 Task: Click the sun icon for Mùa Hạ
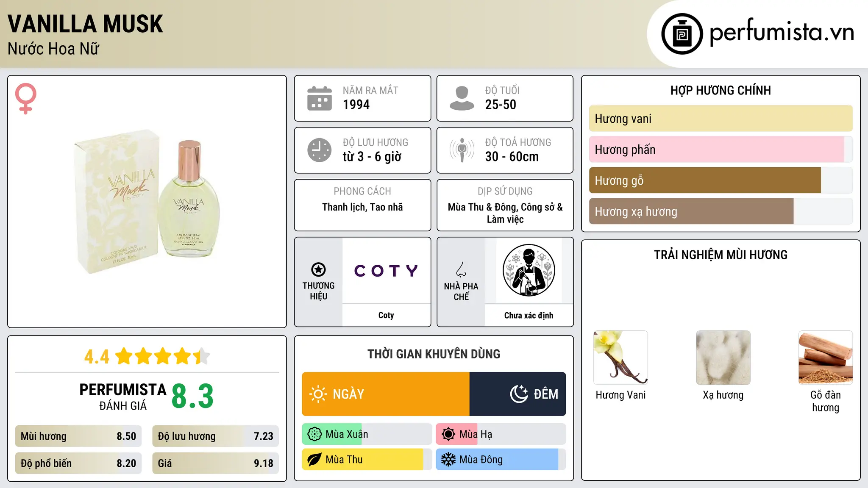point(448,434)
